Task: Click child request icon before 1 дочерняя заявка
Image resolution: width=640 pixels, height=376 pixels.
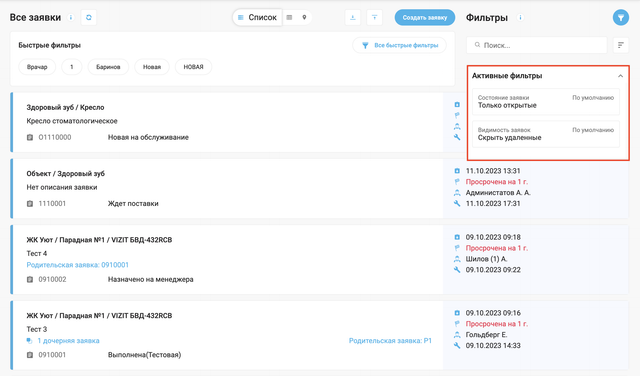Action: pyautogui.click(x=29, y=341)
